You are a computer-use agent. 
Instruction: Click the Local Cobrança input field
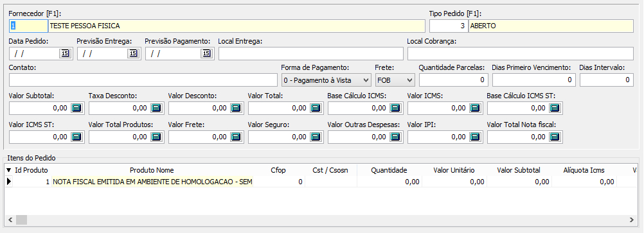521,54
